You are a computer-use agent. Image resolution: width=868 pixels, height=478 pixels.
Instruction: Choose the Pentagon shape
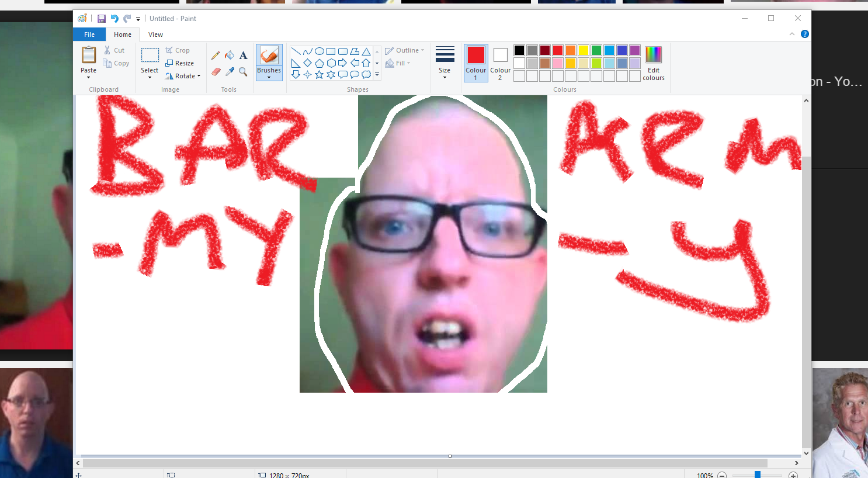[320, 63]
